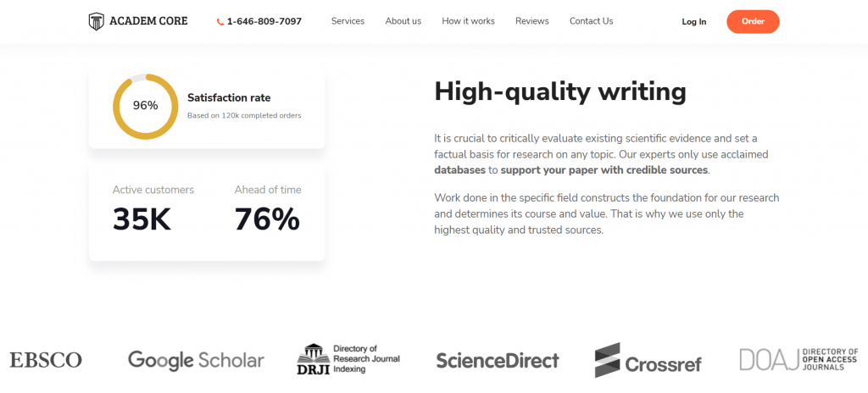Select the DOAJ open access logo

(798, 359)
